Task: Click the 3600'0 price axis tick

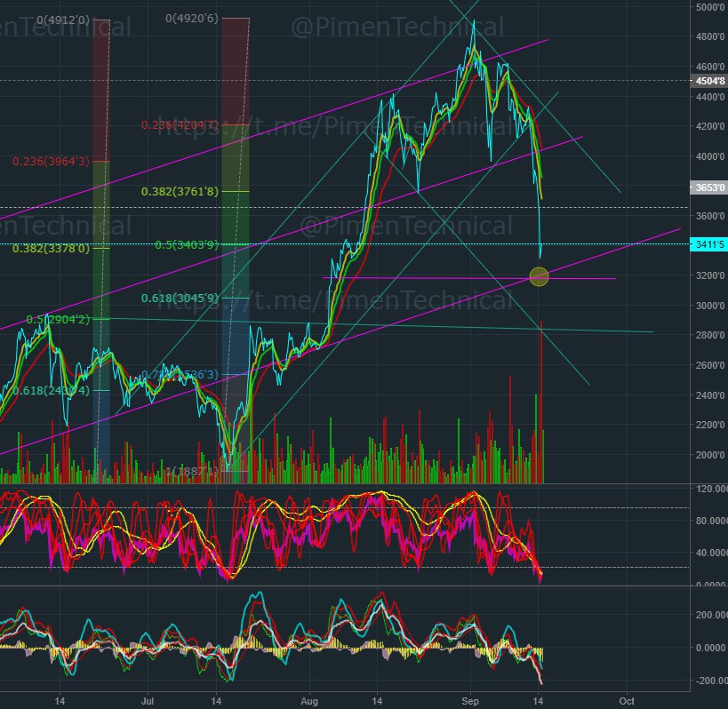Action: coord(710,216)
